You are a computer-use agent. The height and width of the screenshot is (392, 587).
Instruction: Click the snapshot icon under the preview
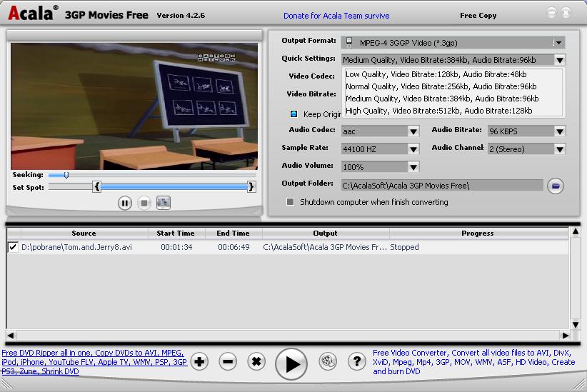click(x=164, y=203)
